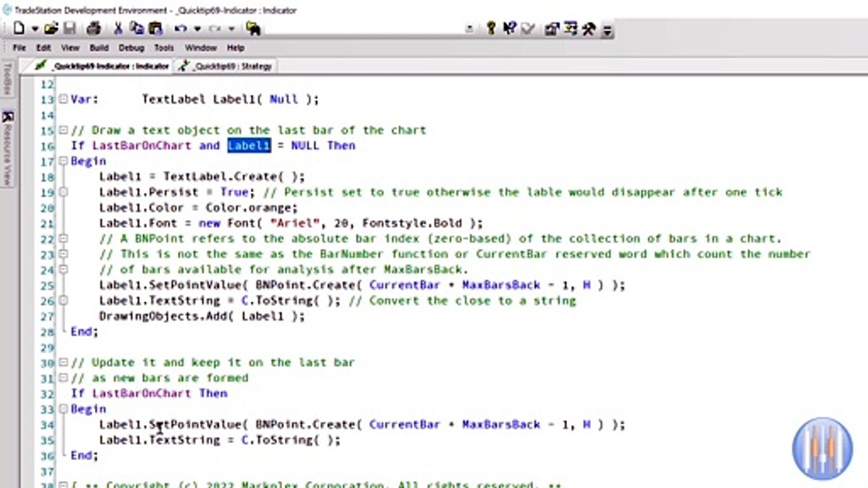Image resolution: width=868 pixels, height=488 pixels.
Task: Click the Properties window icon
Action: coord(552,28)
